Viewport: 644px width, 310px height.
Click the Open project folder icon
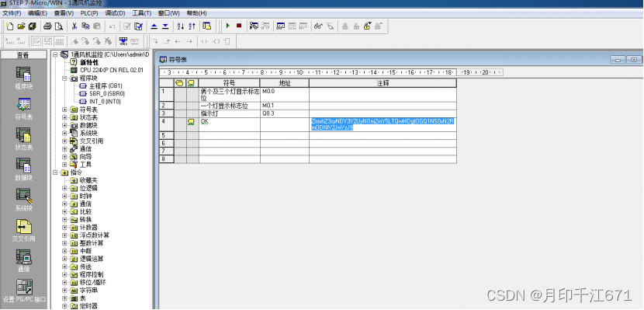coord(21,26)
